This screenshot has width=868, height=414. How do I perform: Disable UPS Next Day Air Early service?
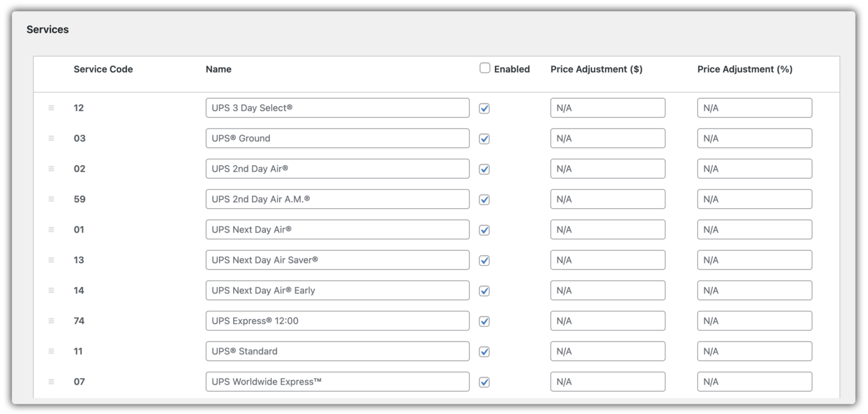[485, 291]
